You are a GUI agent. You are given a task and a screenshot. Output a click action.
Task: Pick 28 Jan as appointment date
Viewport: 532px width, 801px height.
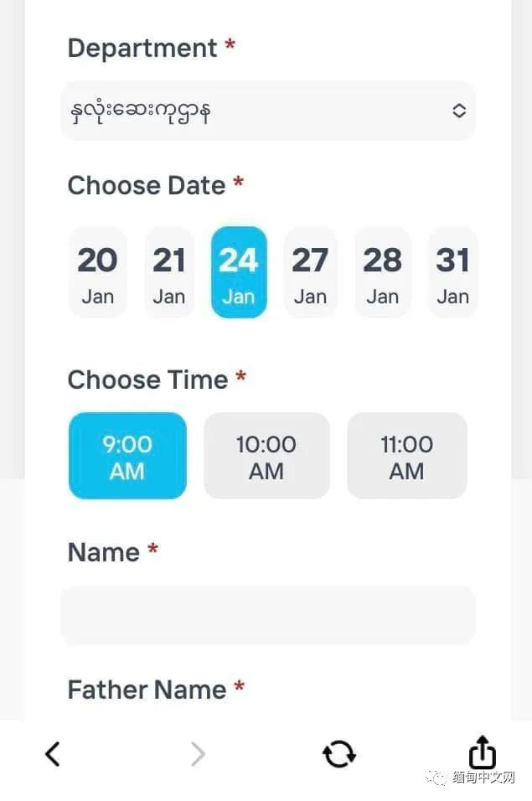pos(382,272)
